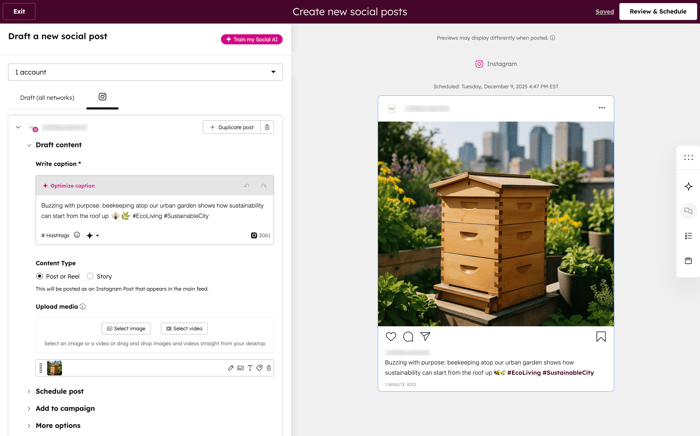This screenshot has width=700, height=436.
Task: Click the share paper plane icon
Action: (425, 336)
